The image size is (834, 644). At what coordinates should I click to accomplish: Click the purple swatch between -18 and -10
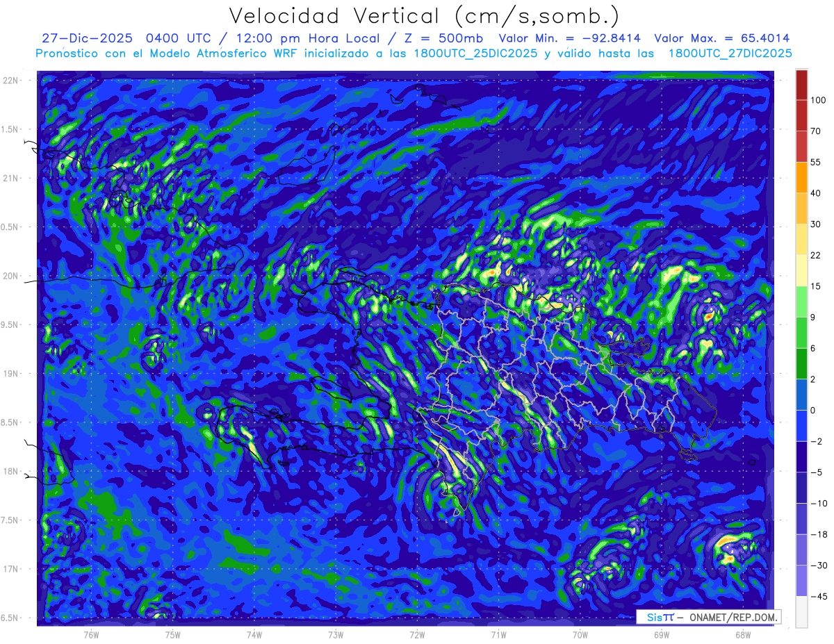click(801, 518)
